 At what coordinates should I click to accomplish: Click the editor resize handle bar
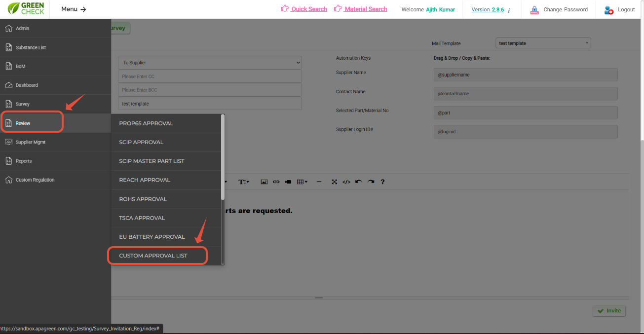(319, 297)
